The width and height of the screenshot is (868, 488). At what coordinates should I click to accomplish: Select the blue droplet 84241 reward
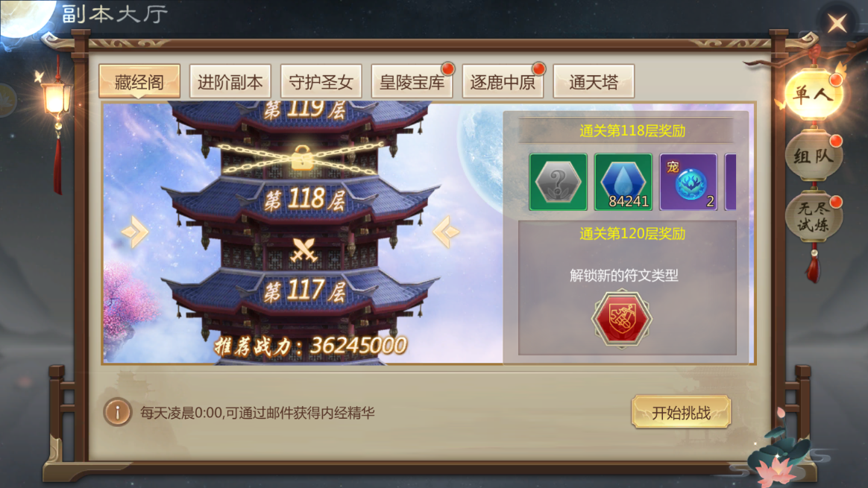(623, 182)
